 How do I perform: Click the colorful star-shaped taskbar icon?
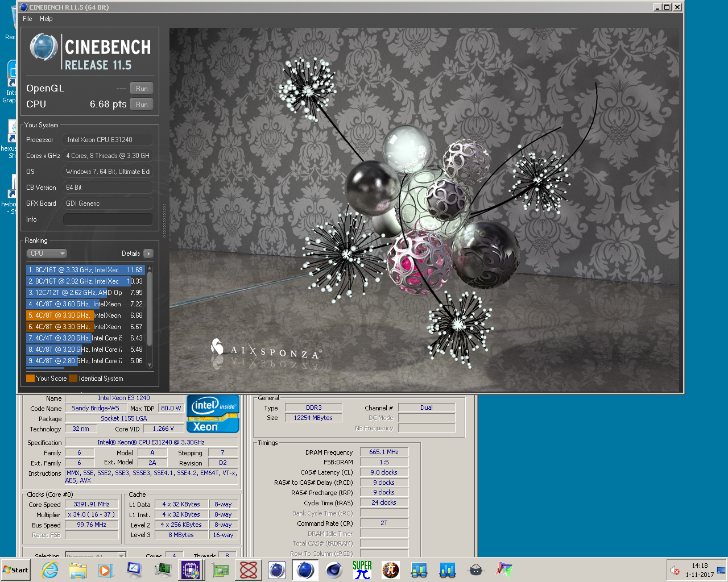(504, 570)
